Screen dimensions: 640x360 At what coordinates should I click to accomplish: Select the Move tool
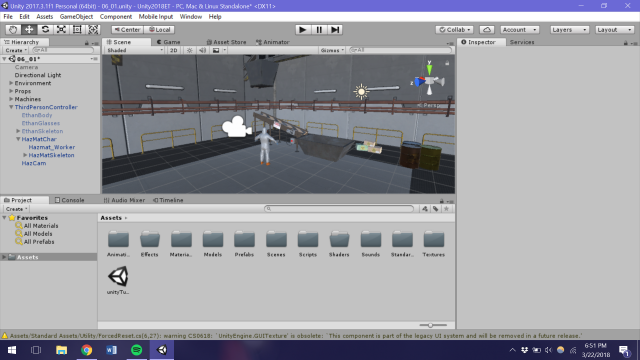point(29,30)
